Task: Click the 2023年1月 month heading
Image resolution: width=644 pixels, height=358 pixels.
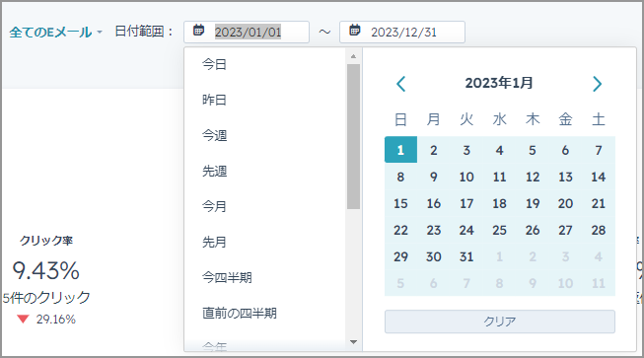Action: click(x=499, y=84)
